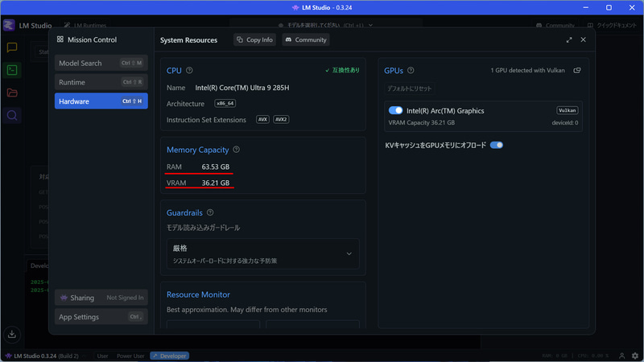The width and height of the screenshot is (644, 362).
Task: Click LM Runtimes tab in background window
Action: (x=85, y=26)
